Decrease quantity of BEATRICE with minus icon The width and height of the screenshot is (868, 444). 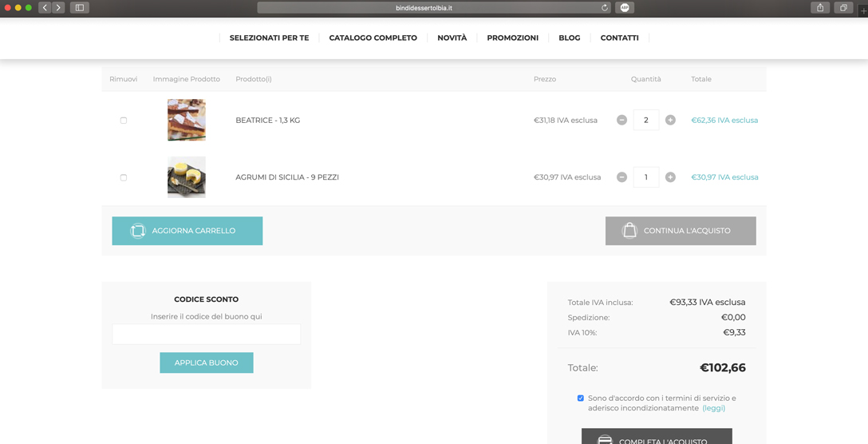coord(621,121)
